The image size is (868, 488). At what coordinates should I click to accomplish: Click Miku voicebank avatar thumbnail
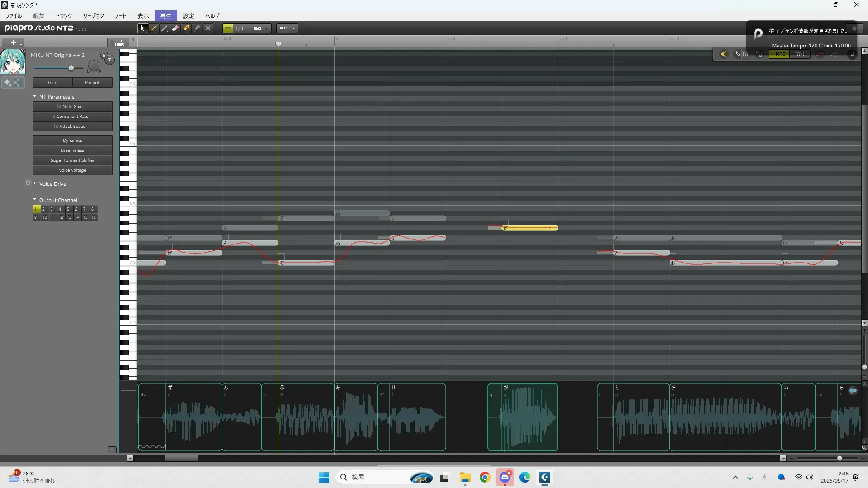coord(13,61)
